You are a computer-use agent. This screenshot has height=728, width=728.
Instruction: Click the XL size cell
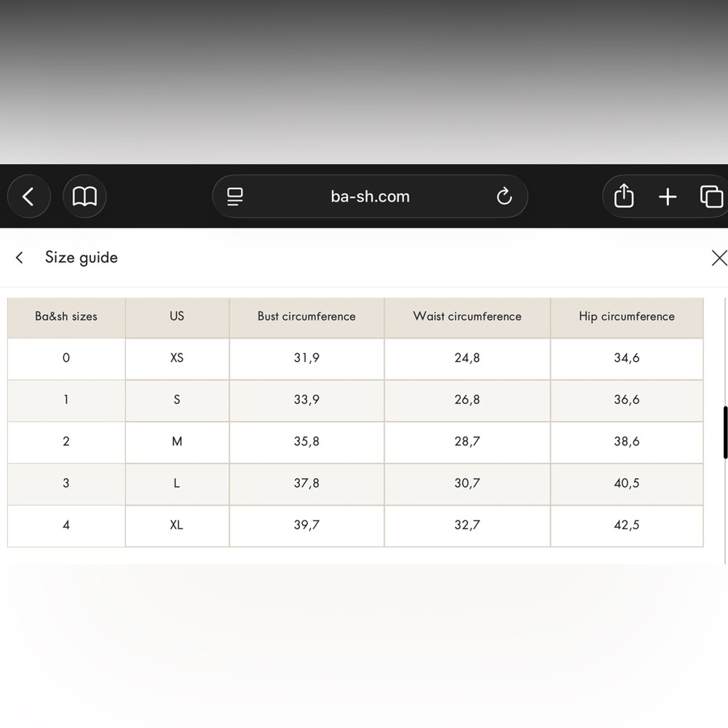[x=177, y=525]
